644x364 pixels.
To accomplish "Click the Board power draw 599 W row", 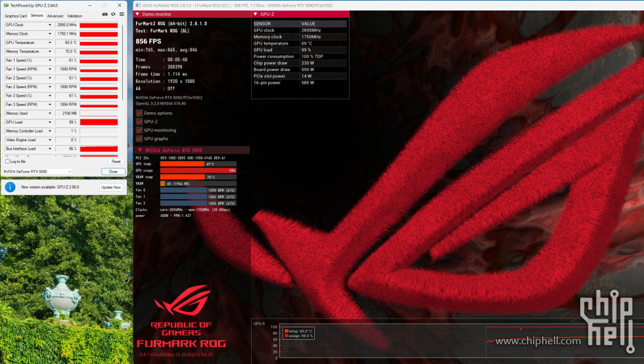I will [x=300, y=70].
